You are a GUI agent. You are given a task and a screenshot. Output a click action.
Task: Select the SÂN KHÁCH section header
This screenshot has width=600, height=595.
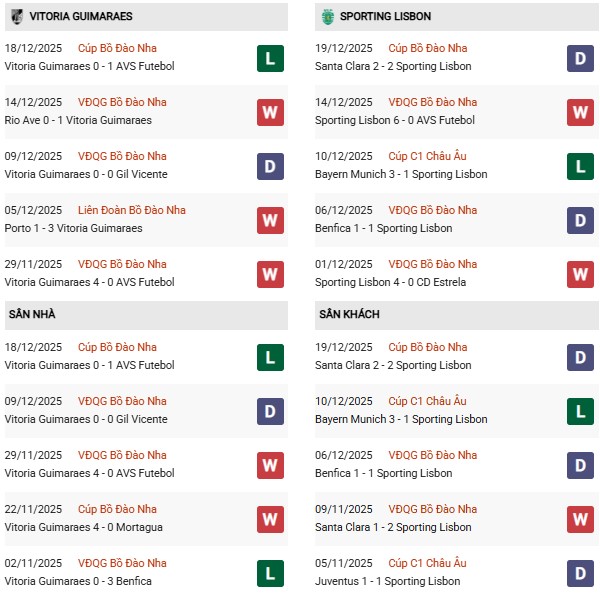(x=349, y=315)
